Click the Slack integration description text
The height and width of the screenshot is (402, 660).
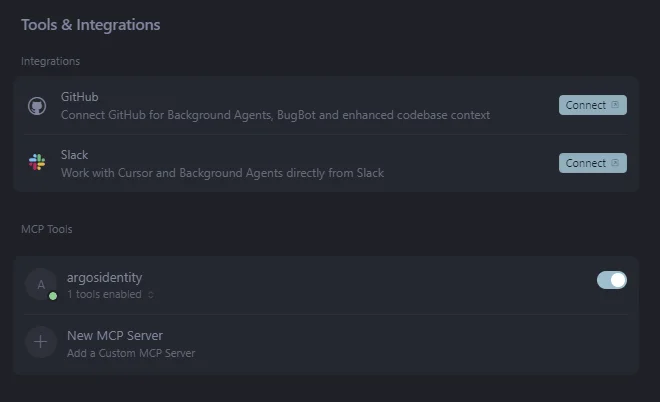[x=222, y=173]
